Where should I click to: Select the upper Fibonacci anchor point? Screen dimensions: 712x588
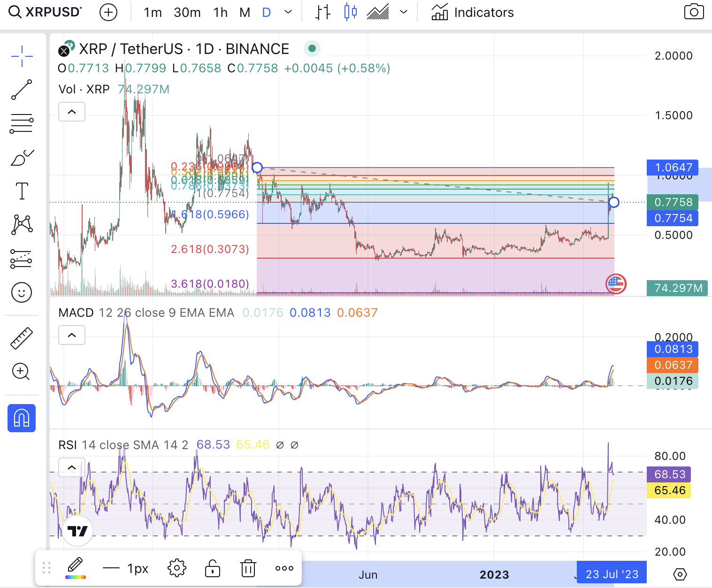(x=257, y=168)
